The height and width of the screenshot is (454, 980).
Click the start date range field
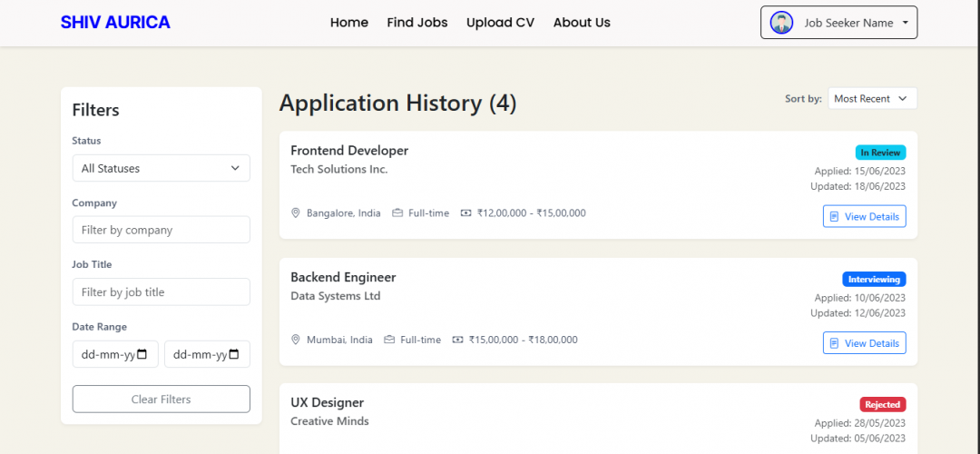pyautogui.click(x=115, y=354)
